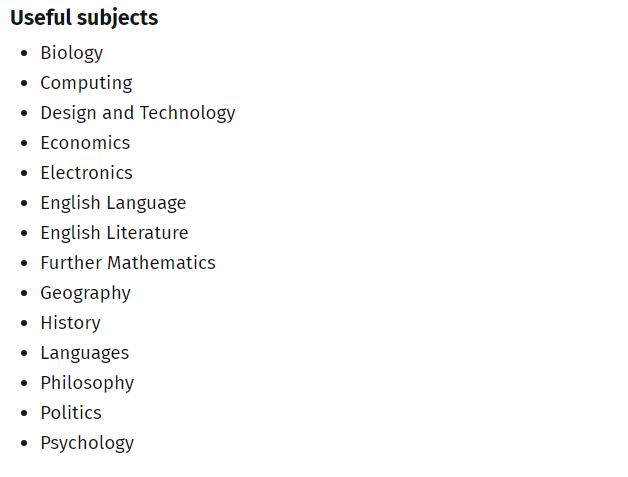This screenshot has width=628, height=477.
Task: Select Electronics from the list
Action: point(87,173)
